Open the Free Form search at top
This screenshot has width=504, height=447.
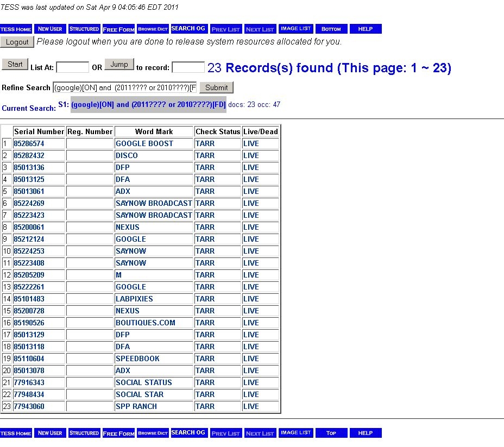(118, 29)
